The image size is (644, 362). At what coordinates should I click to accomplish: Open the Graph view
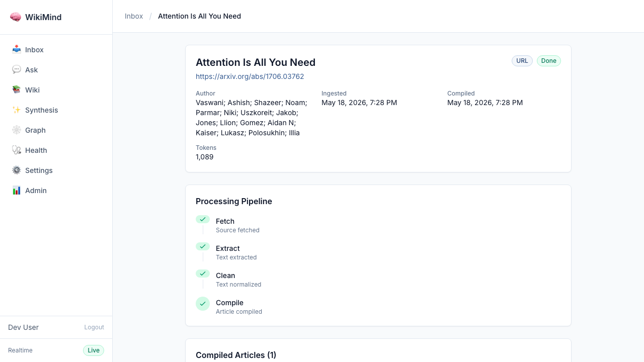tap(56, 130)
